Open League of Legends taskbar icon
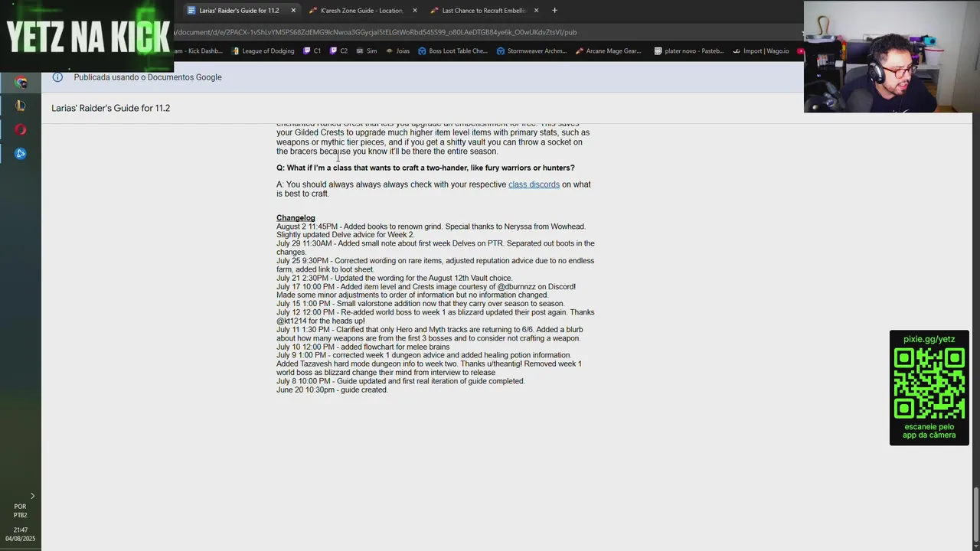The width and height of the screenshot is (980, 551). pos(21,106)
